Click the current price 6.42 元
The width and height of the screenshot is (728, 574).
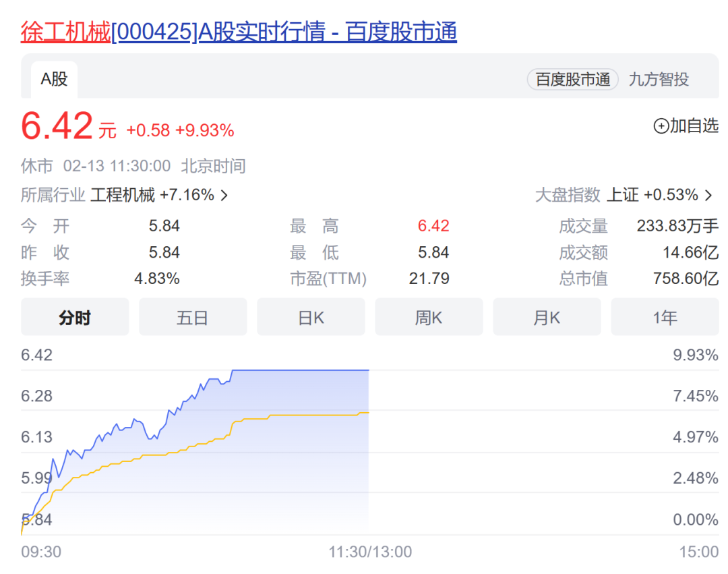click(68, 126)
